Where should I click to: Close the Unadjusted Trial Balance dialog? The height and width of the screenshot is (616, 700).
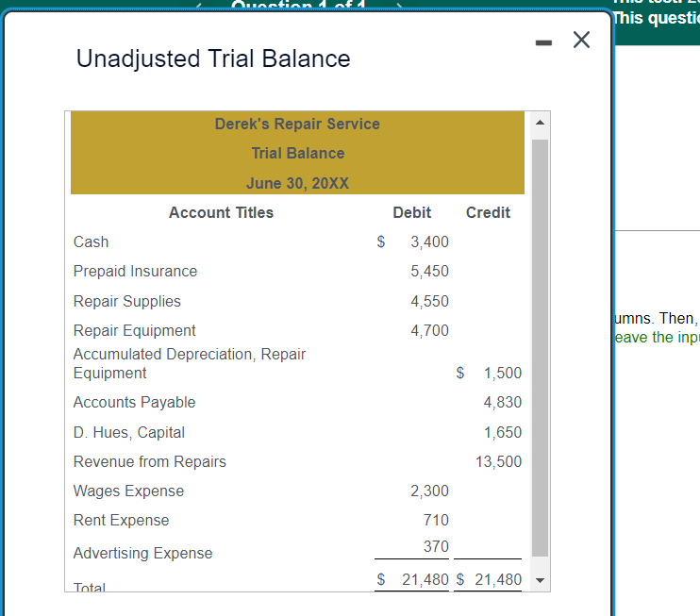tap(581, 40)
